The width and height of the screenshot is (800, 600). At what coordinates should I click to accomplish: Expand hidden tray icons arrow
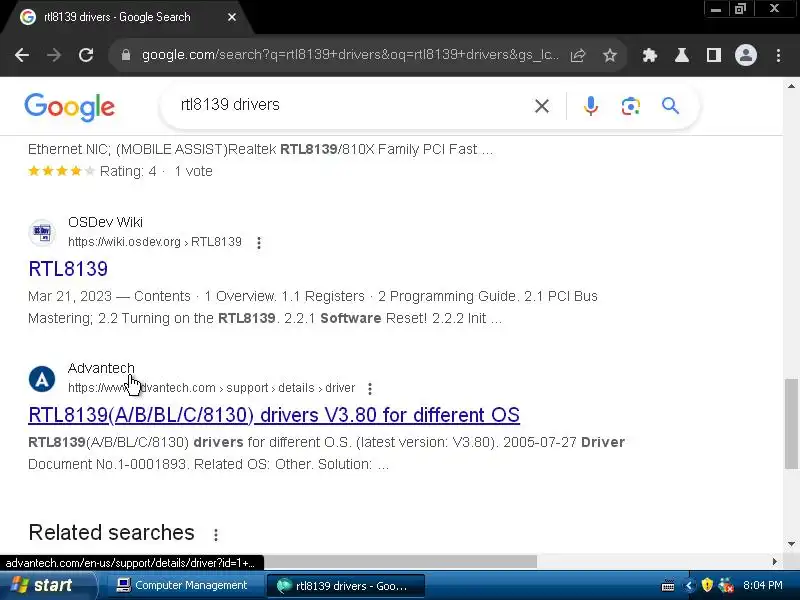tap(688, 586)
